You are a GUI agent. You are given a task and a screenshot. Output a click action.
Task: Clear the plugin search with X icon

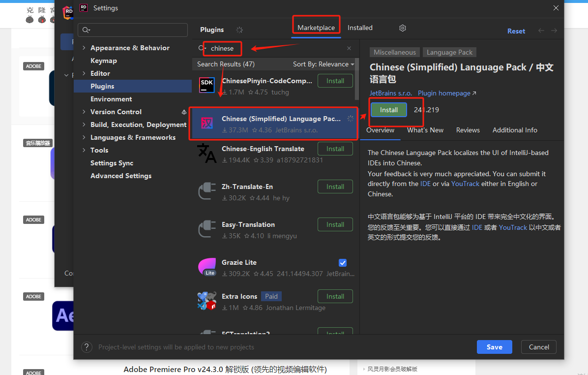click(349, 48)
